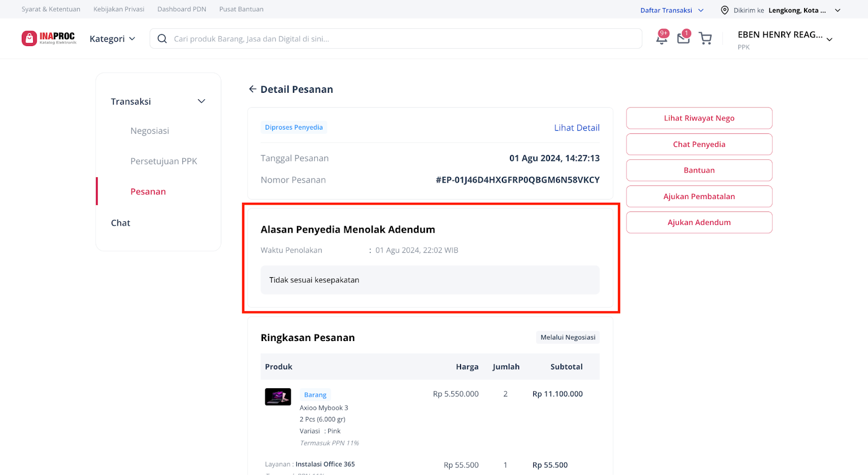Click the Diproses Penyedia status badge
The width and height of the screenshot is (868, 475).
click(294, 127)
